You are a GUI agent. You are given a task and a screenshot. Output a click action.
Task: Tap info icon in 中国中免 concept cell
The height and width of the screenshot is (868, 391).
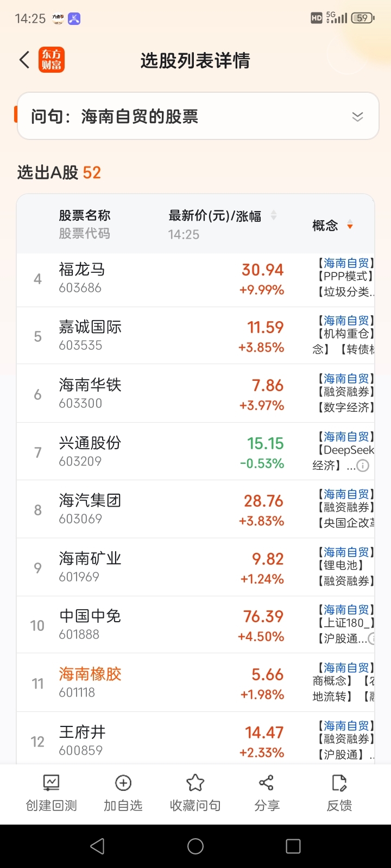[373, 639]
